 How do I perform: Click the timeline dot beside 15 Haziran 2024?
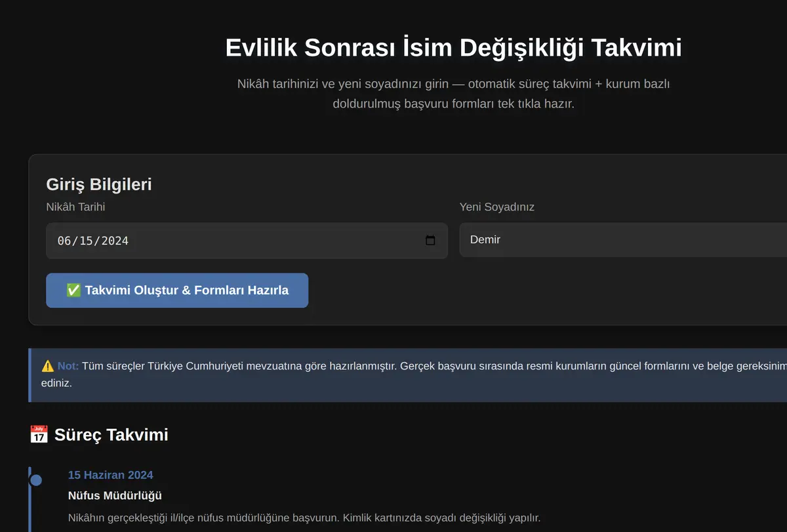(36, 480)
